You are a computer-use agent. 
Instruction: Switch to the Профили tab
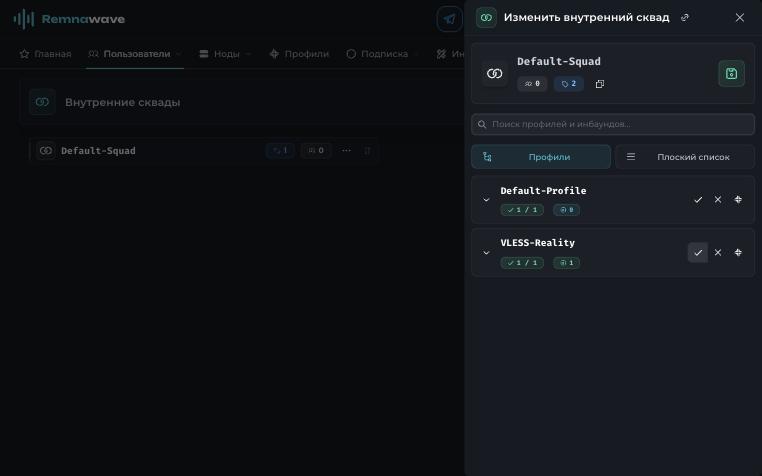541,157
